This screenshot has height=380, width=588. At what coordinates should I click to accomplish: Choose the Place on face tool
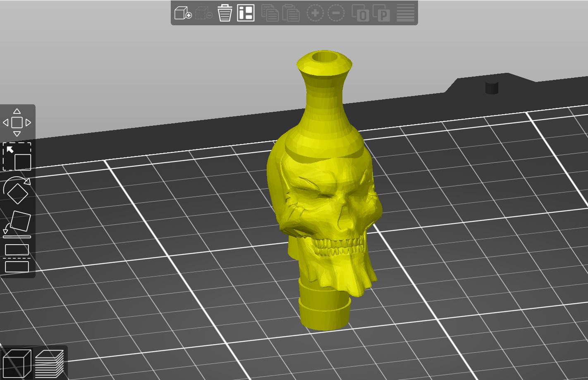pyautogui.click(x=17, y=224)
